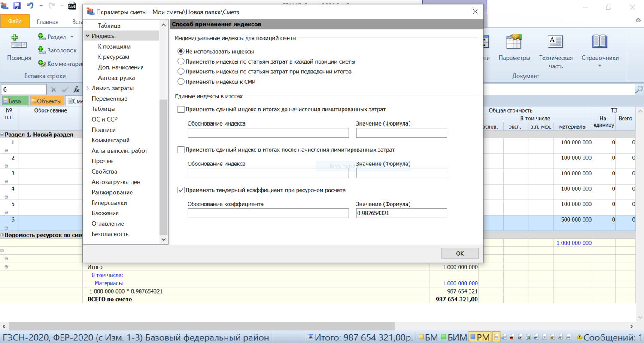Click the Обоснование коэффициента field
Screen dimensions: 644x343
click(268, 213)
